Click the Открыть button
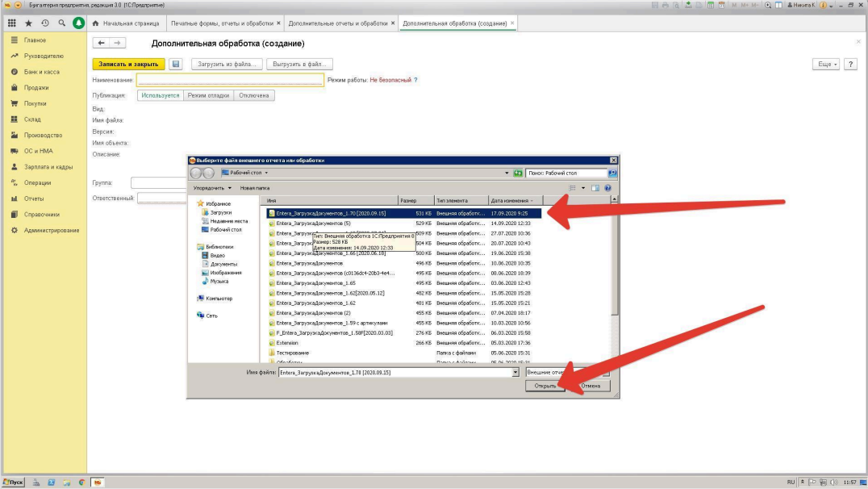The height and width of the screenshot is (489, 868). [x=545, y=386]
